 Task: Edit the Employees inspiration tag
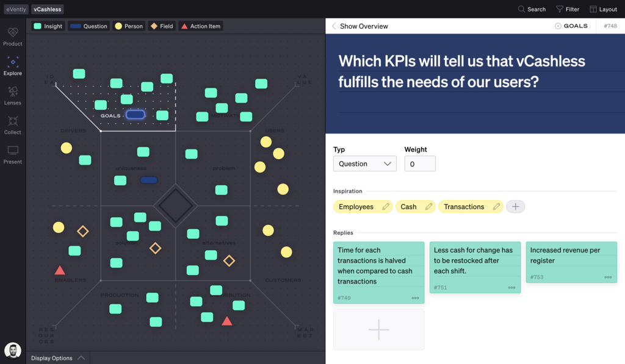(x=386, y=207)
